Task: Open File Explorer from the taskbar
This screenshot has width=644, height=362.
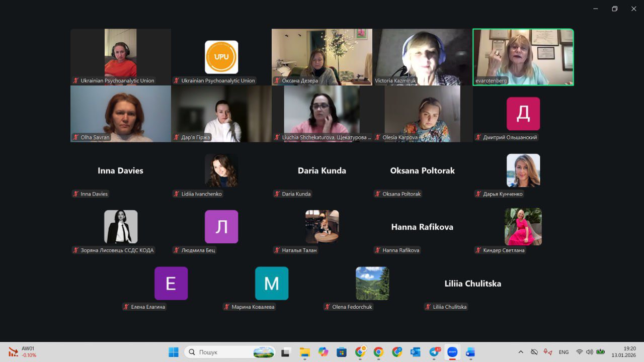Action: 304,352
